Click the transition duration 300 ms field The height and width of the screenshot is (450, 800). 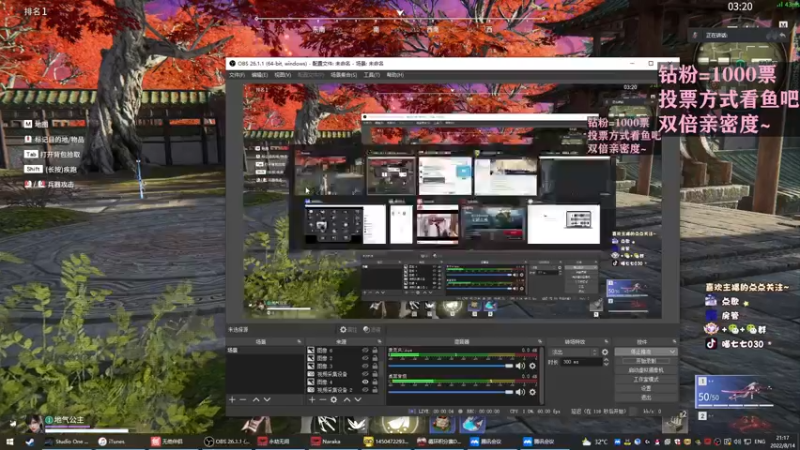tap(581, 362)
